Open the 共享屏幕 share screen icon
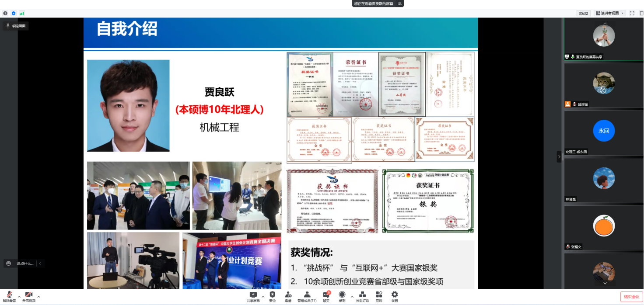The height and width of the screenshot is (305, 644). (x=253, y=295)
